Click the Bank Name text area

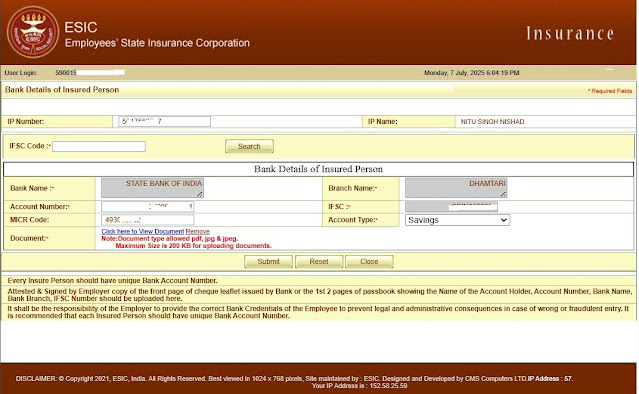pyautogui.click(x=152, y=188)
